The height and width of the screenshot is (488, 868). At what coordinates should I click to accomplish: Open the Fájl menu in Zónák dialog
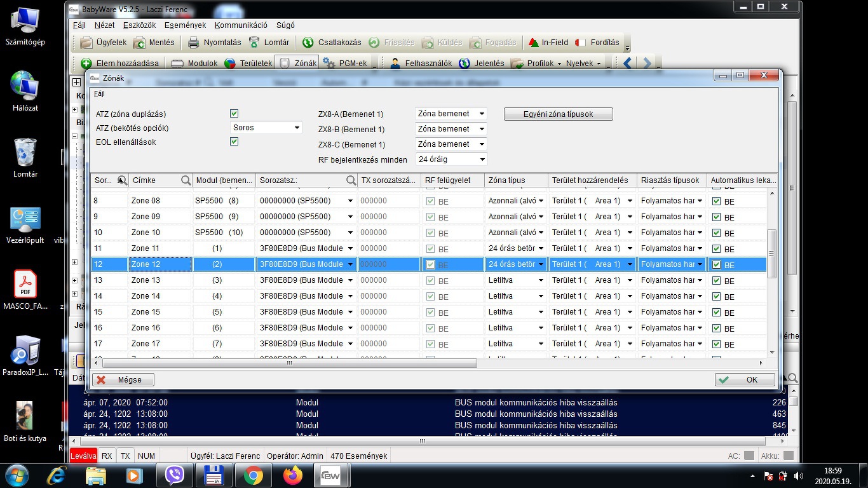coord(99,93)
